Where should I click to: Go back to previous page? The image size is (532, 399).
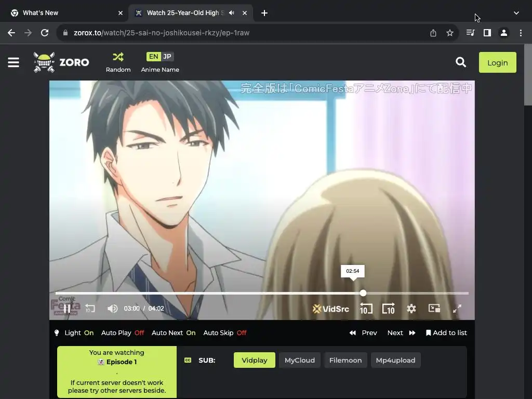click(11, 33)
